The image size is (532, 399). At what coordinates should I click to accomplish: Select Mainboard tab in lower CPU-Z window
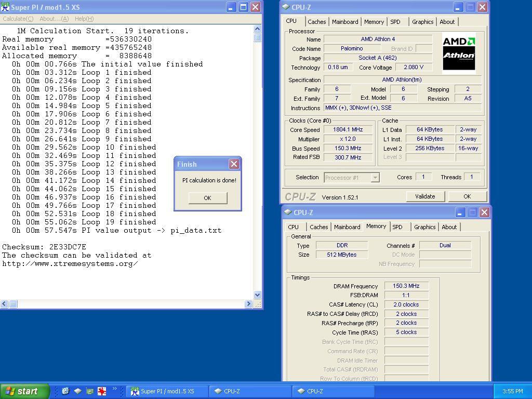347,227
